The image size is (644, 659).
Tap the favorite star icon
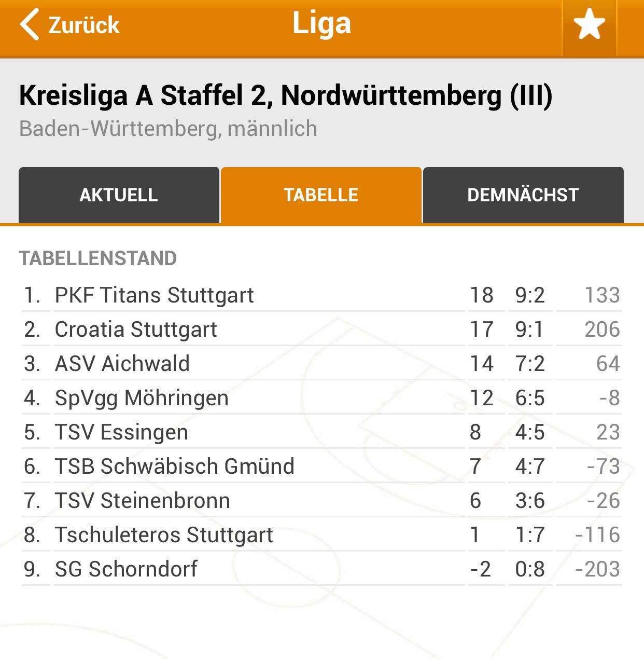pos(589,25)
